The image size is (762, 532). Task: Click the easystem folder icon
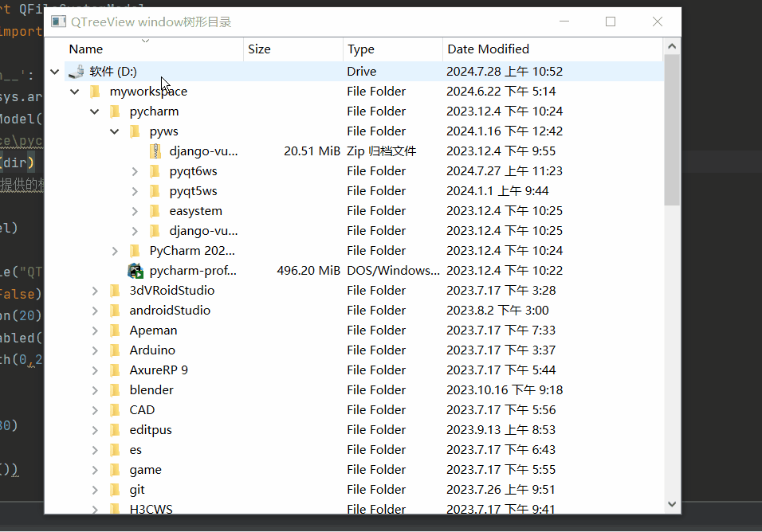click(155, 211)
